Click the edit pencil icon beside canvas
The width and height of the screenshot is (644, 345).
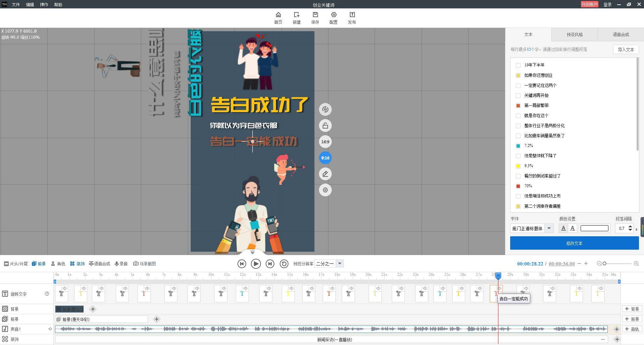325,174
